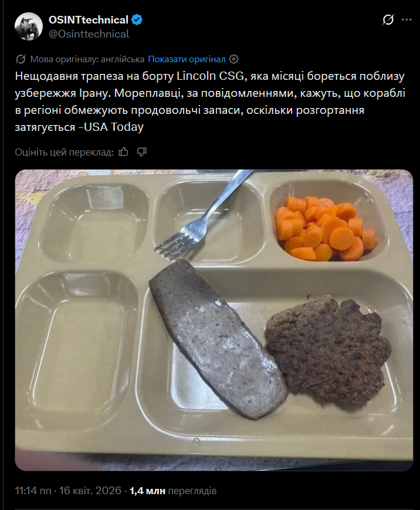
Task: Click the burger patty in the photo
Action: (328, 350)
